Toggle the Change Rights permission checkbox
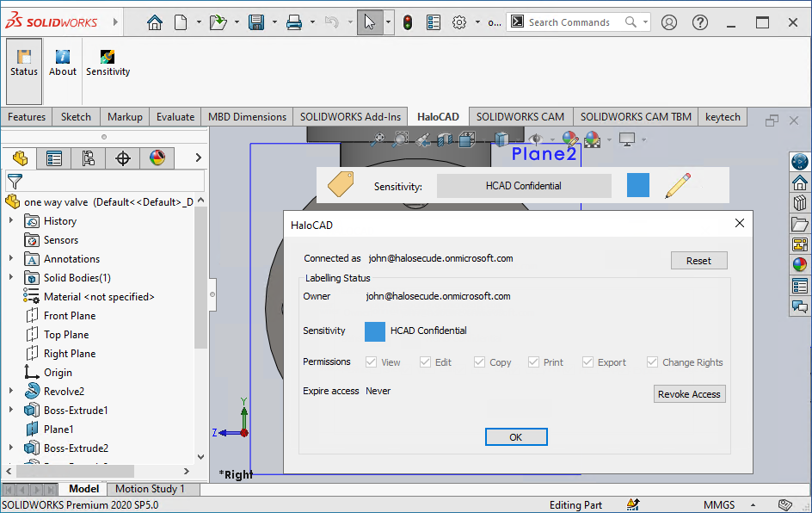The height and width of the screenshot is (513, 812). click(x=651, y=362)
